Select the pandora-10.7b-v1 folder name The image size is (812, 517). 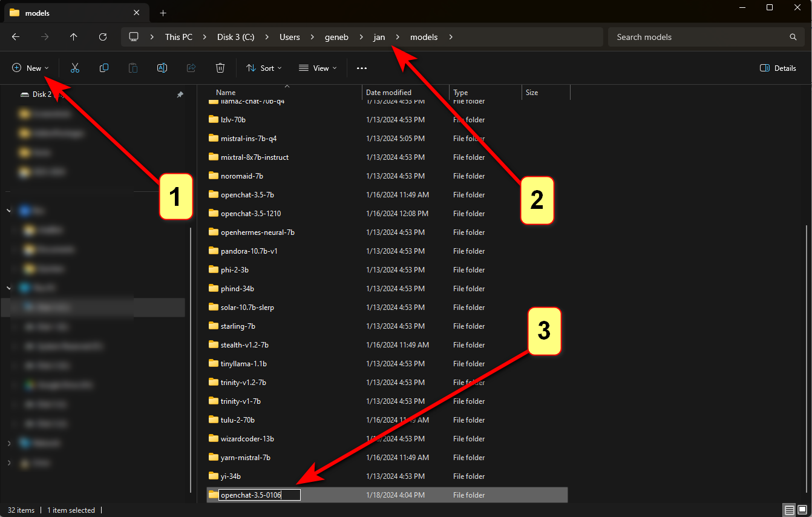249,251
